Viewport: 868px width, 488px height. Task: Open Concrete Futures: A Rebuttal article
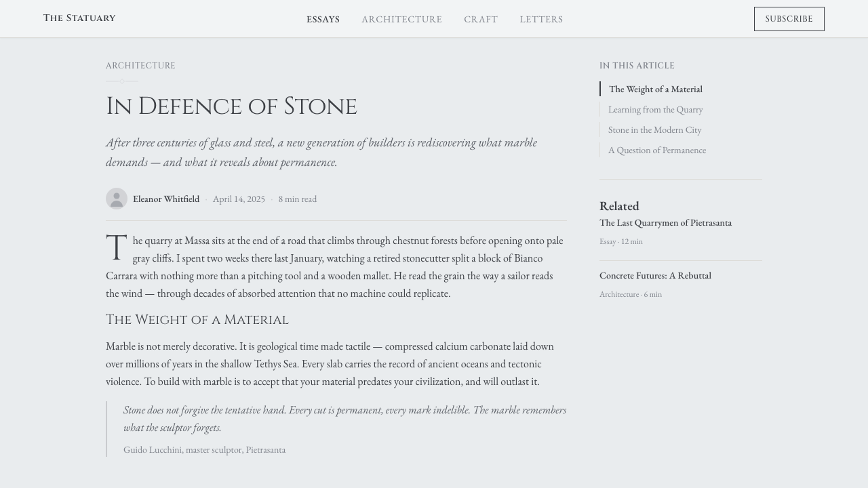click(x=655, y=276)
